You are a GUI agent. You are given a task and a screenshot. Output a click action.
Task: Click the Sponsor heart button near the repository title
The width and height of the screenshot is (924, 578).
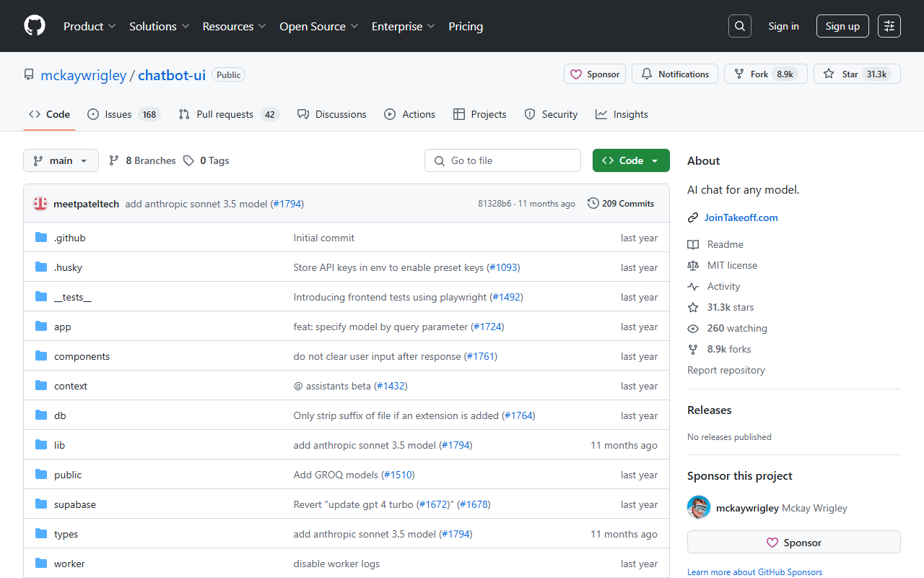(x=595, y=74)
